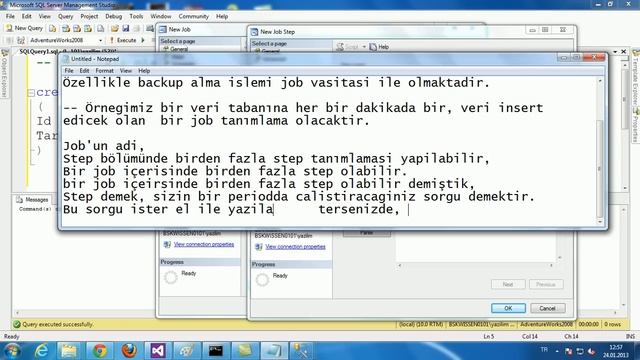Click the 'Query executed successfully' status text
Screen dimensions: 640x360
(x=58, y=324)
